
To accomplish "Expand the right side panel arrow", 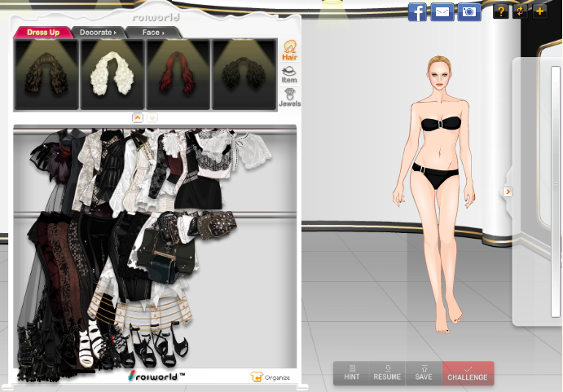I will point(508,192).
